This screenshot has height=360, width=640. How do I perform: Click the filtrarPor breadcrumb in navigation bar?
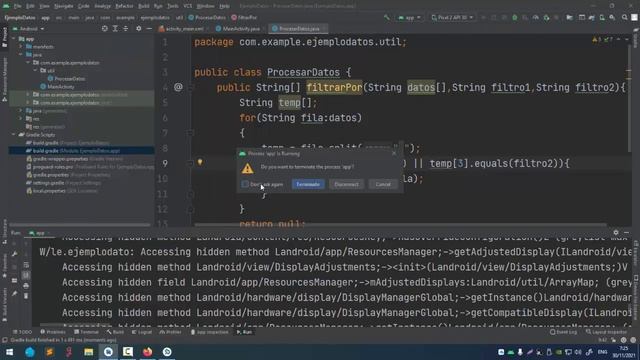pyautogui.click(x=244, y=18)
